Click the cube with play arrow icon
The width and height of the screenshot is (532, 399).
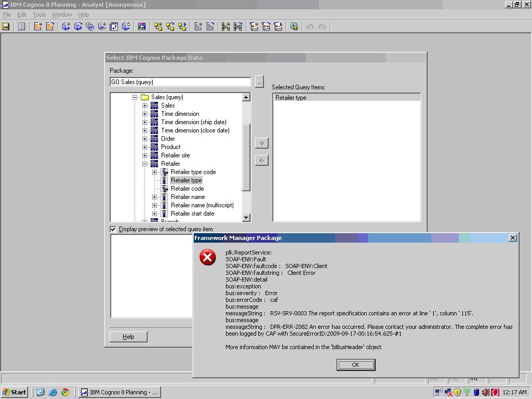pyautogui.click(x=102, y=26)
